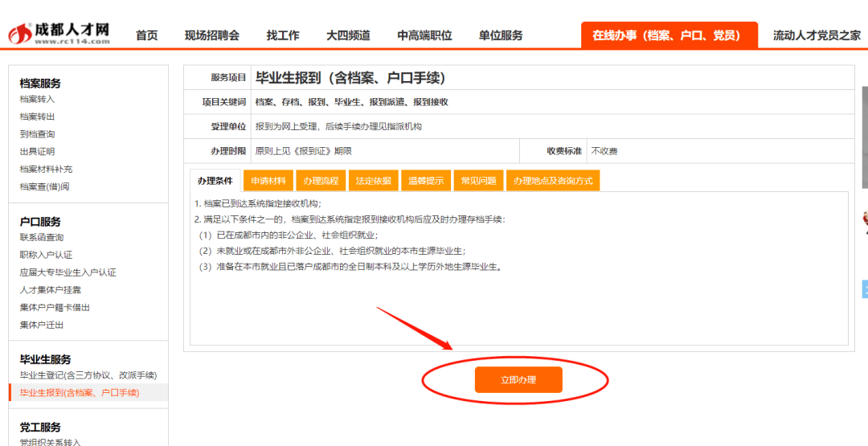The width and height of the screenshot is (868, 446).
Task: Open 流动人才党员之家 navigation item
Action: pos(817,35)
